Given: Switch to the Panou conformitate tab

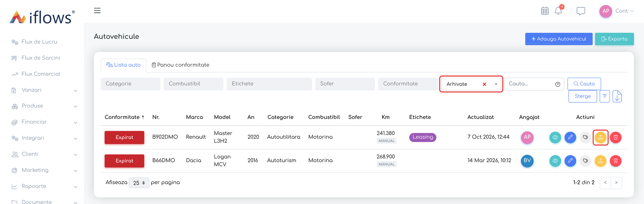Looking at the screenshot, I should coord(180,65).
